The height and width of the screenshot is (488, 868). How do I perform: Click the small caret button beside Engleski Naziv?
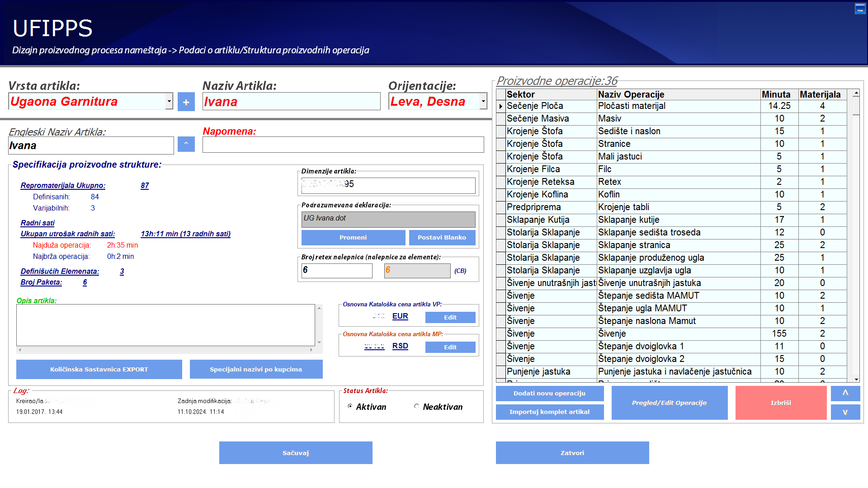click(186, 144)
